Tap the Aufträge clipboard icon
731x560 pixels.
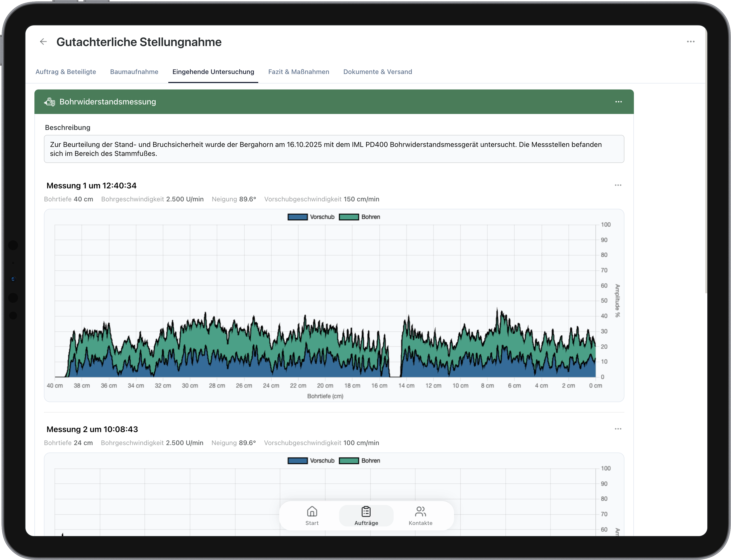[x=366, y=511]
